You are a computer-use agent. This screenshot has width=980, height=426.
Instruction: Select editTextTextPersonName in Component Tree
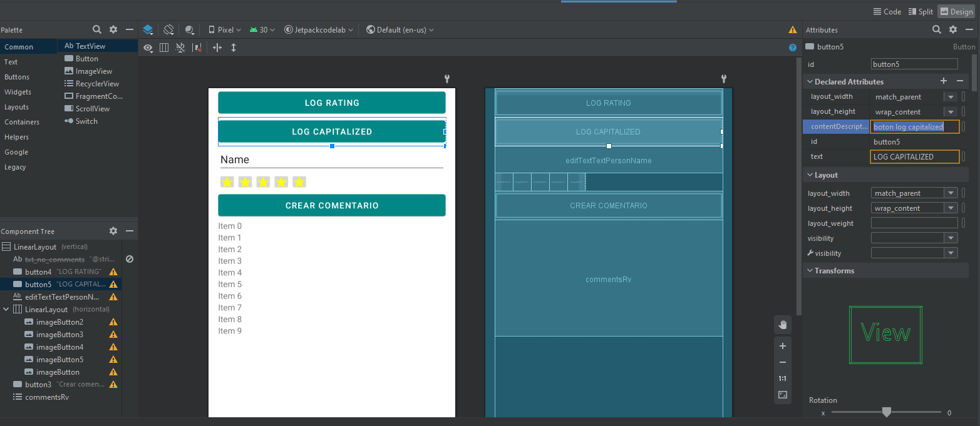point(61,297)
